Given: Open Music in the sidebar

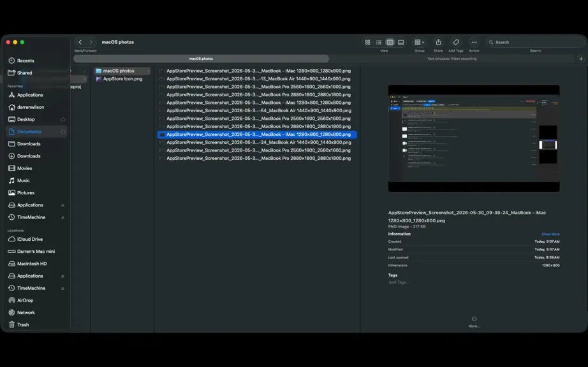Looking at the screenshot, I should [x=36, y=180].
